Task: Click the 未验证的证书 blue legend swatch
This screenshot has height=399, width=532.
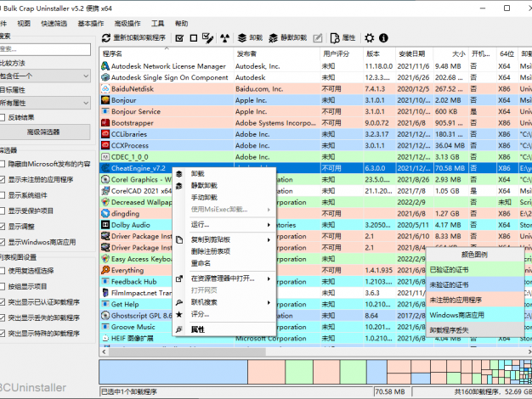Action: click(x=475, y=284)
